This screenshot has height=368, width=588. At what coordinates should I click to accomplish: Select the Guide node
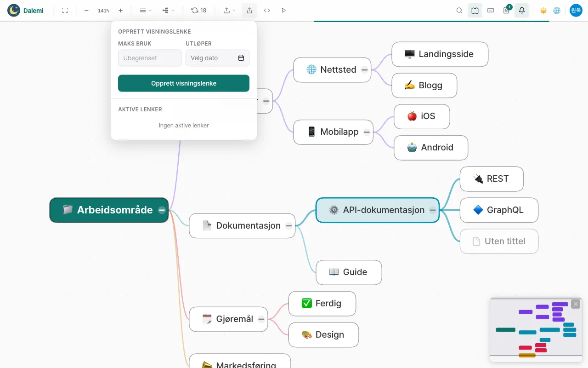click(x=349, y=272)
